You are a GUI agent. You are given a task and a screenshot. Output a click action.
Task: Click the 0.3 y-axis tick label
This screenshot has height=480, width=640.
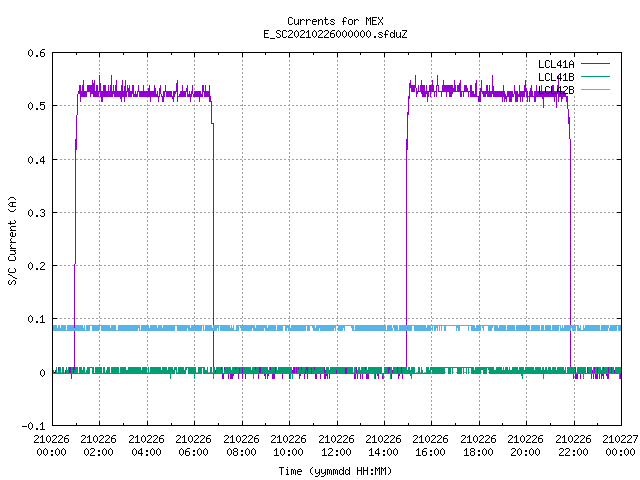point(36,213)
